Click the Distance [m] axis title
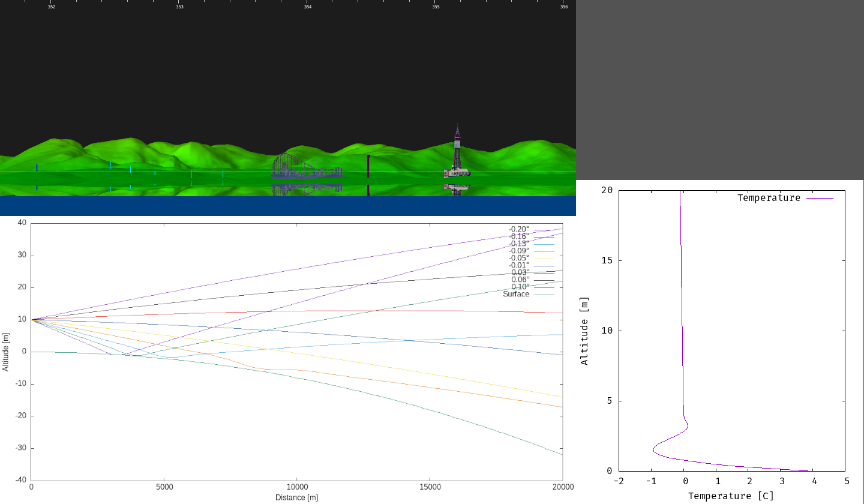This screenshot has height=504, width=864. tap(296, 497)
